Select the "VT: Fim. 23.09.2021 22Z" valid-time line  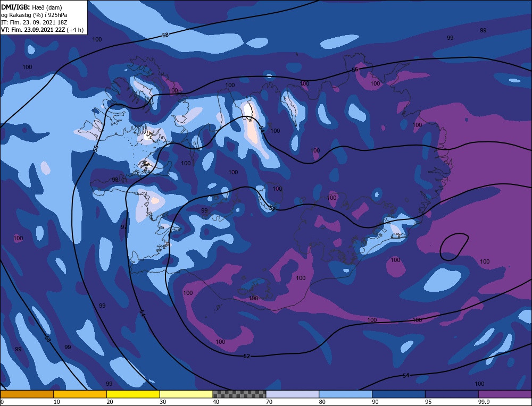[x=32, y=30]
